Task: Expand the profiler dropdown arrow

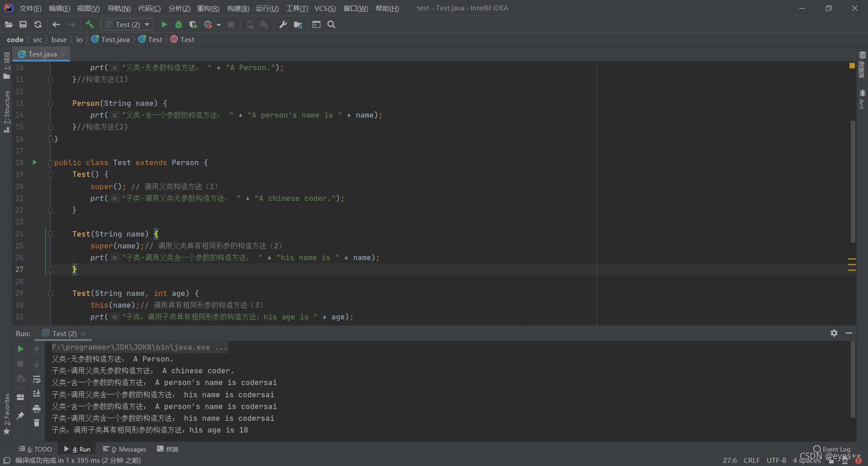Action: coord(219,25)
